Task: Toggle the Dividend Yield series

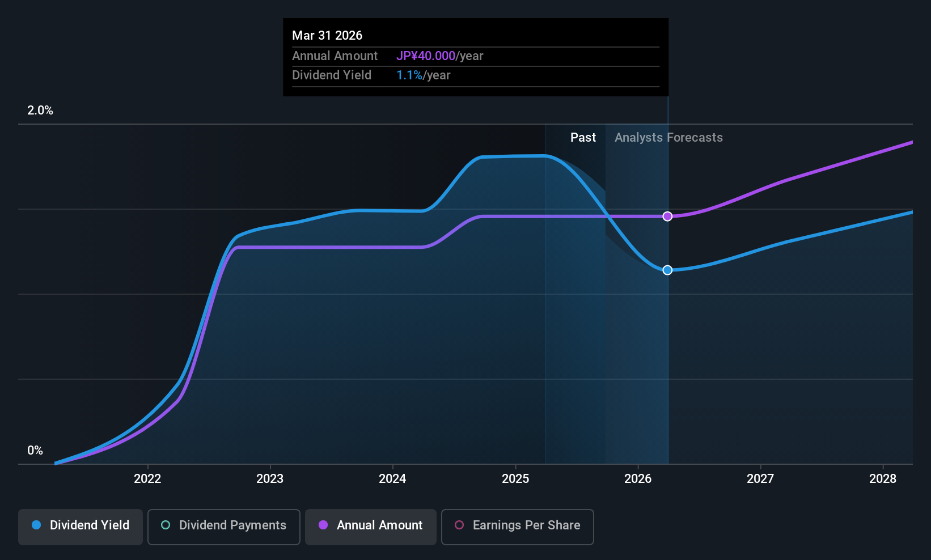Action: tap(81, 527)
